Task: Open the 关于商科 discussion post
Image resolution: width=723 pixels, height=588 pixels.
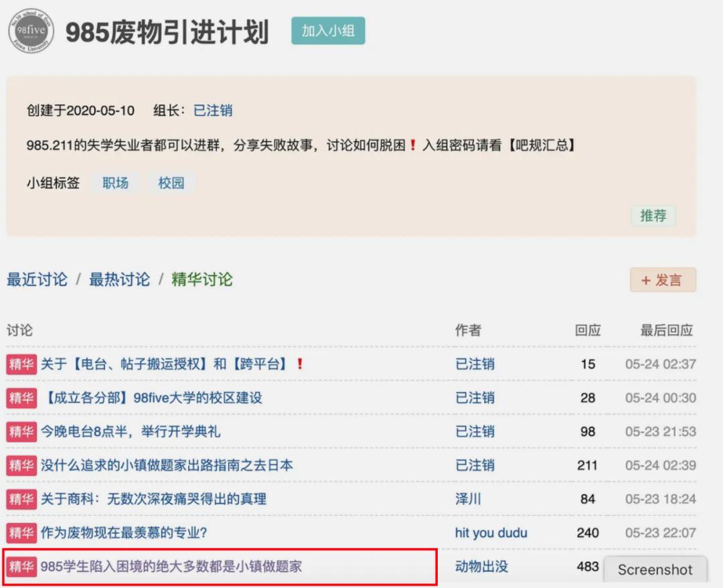Action: (x=153, y=499)
